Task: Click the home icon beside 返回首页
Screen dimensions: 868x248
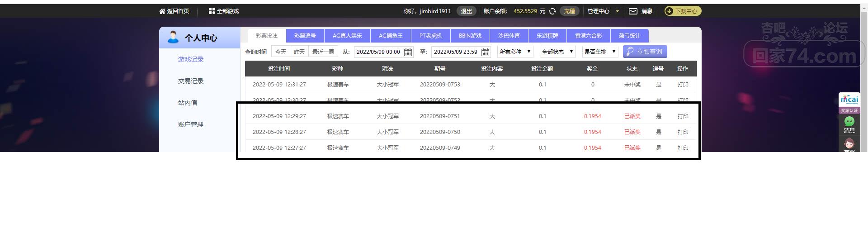Action: (162, 11)
